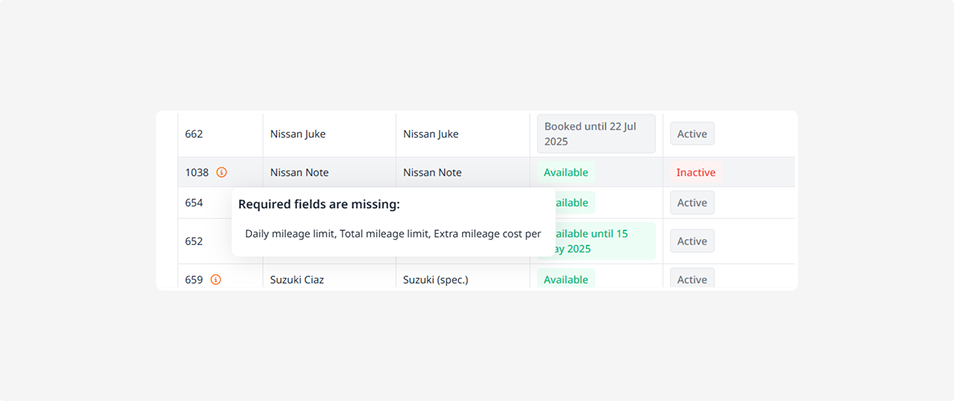954x401 pixels.
Task: Click the Available badge for Nissan Note
Action: (x=565, y=172)
